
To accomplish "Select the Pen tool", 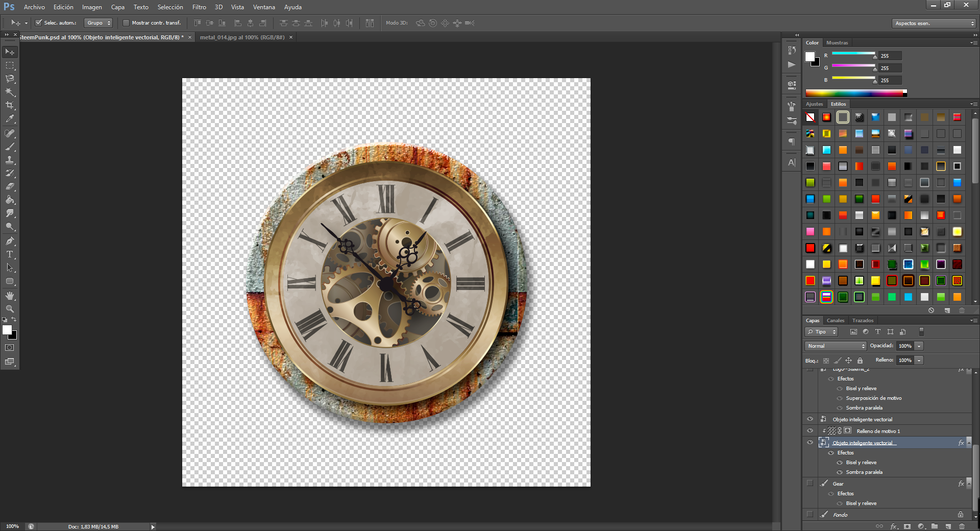I will pyautogui.click(x=10, y=241).
